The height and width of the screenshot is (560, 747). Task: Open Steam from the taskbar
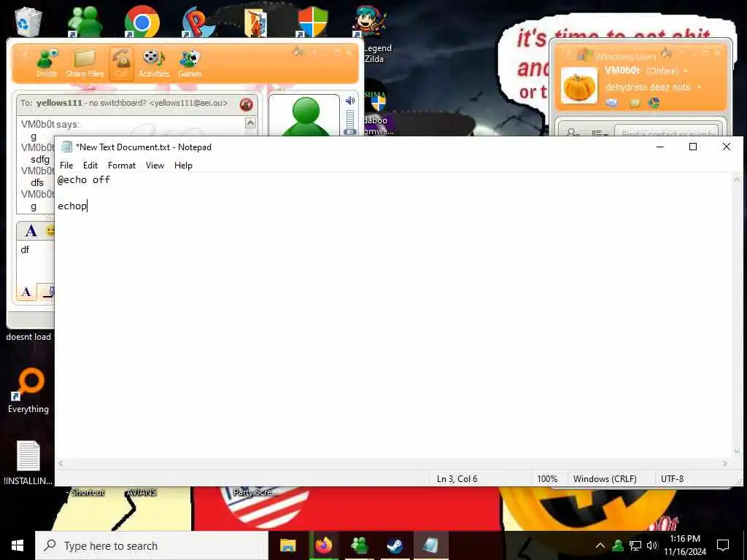click(395, 545)
